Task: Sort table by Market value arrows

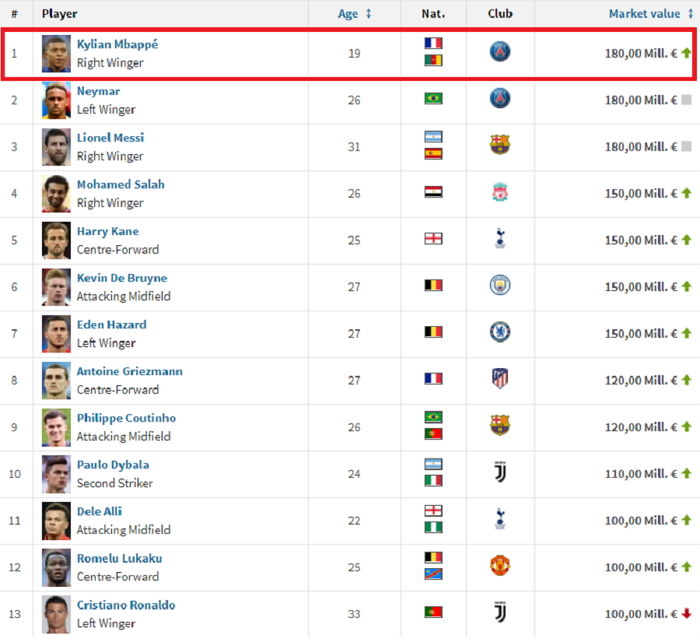Action: tap(691, 14)
